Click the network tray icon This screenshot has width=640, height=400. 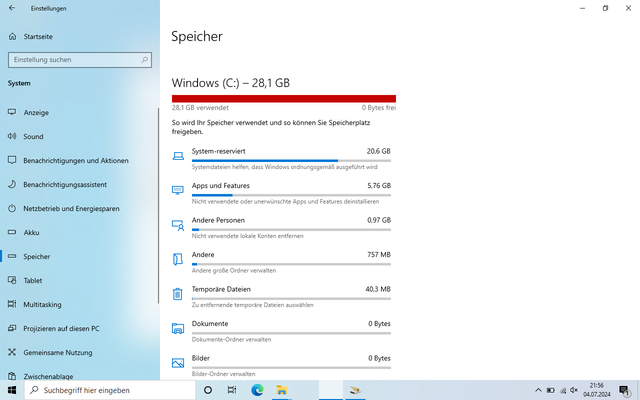tap(563, 390)
